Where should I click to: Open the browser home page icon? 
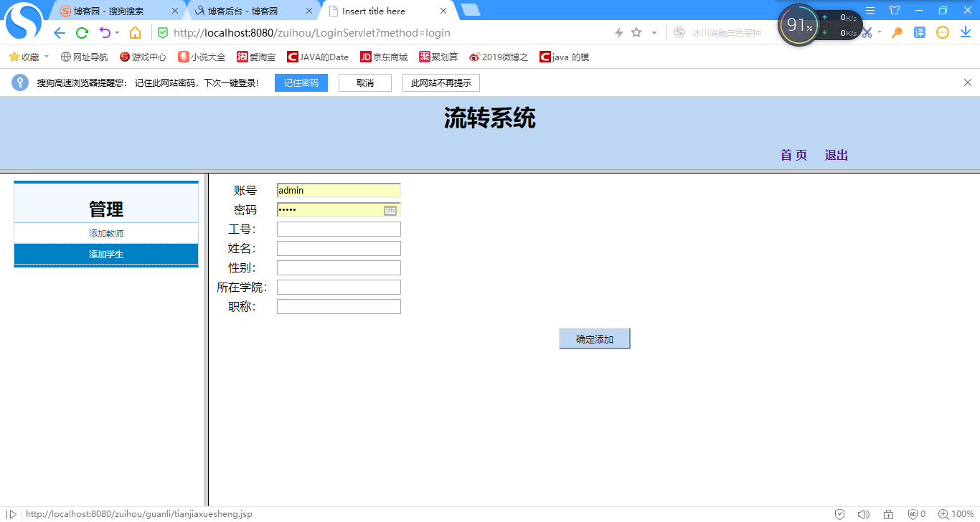pos(135,33)
